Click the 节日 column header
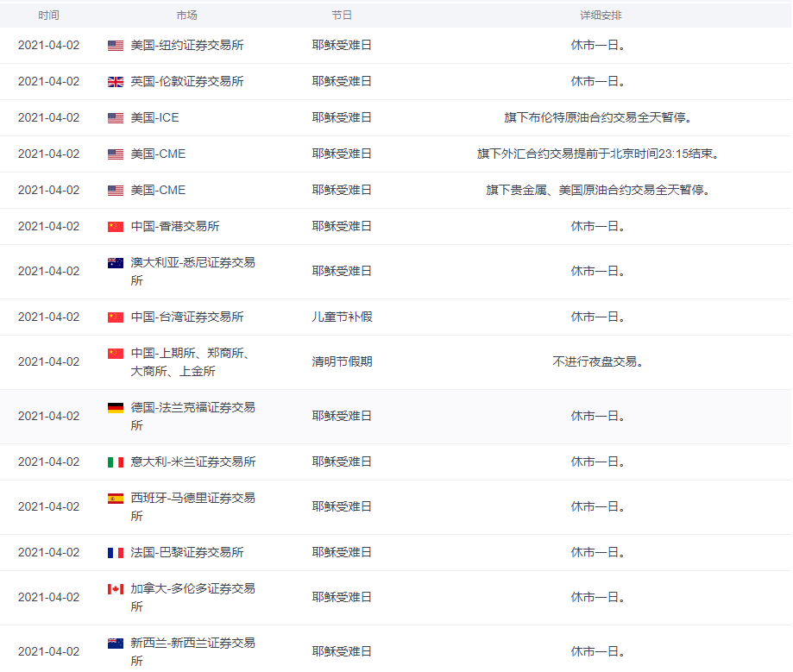The image size is (793, 672). [x=342, y=16]
